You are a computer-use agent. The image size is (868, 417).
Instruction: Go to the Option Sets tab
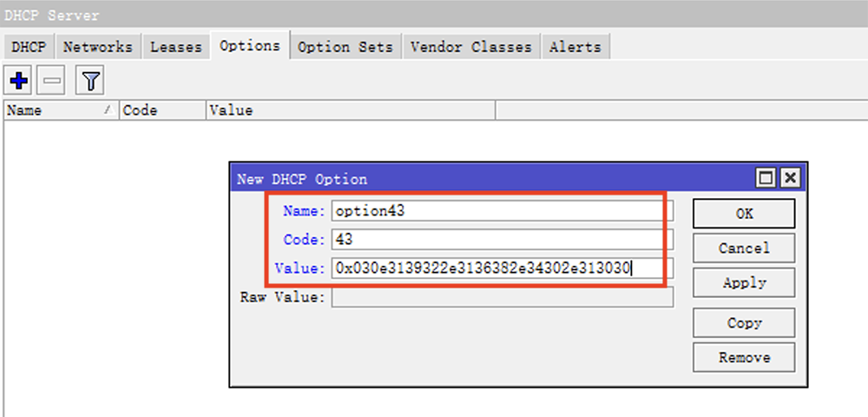pyautogui.click(x=345, y=47)
